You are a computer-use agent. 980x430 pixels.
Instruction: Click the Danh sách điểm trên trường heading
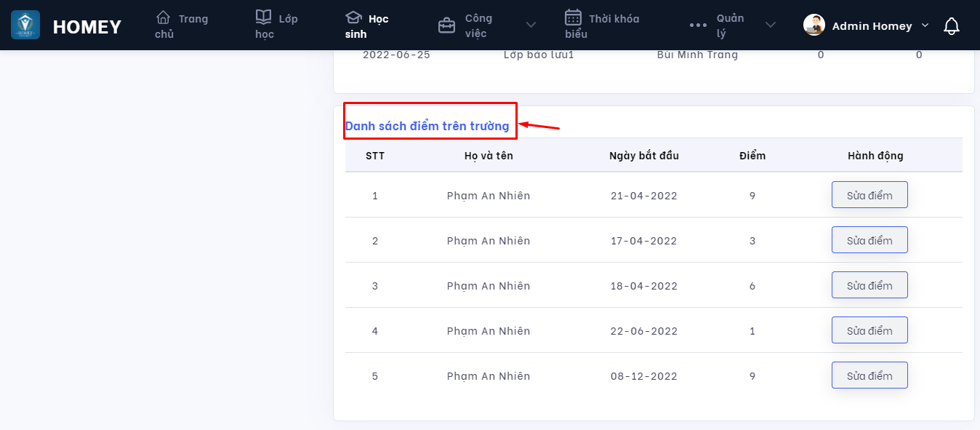427,126
